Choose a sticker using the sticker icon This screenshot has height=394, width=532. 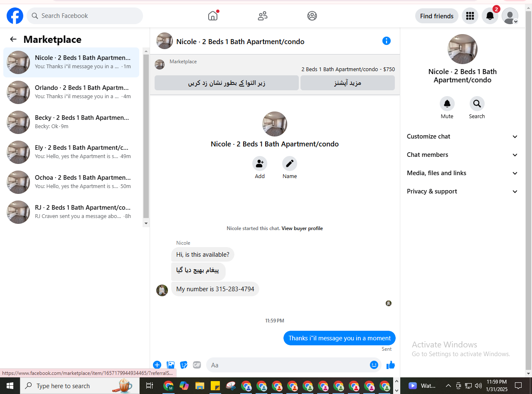click(x=184, y=365)
